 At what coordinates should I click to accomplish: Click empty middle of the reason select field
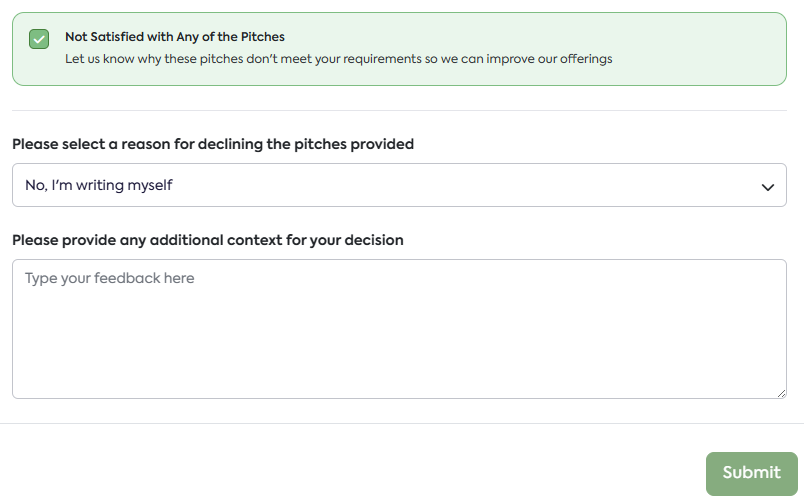point(450,185)
